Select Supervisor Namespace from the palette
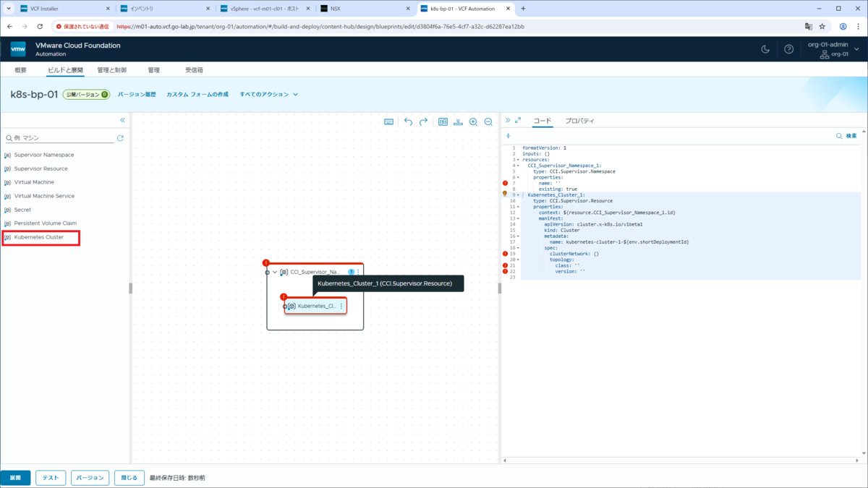The image size is (868, 488). pos(43,155)
